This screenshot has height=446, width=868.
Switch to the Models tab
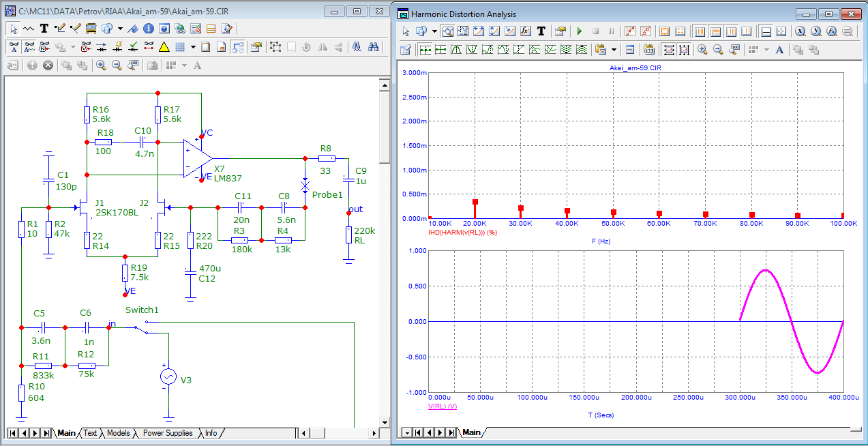click(118, 433)
